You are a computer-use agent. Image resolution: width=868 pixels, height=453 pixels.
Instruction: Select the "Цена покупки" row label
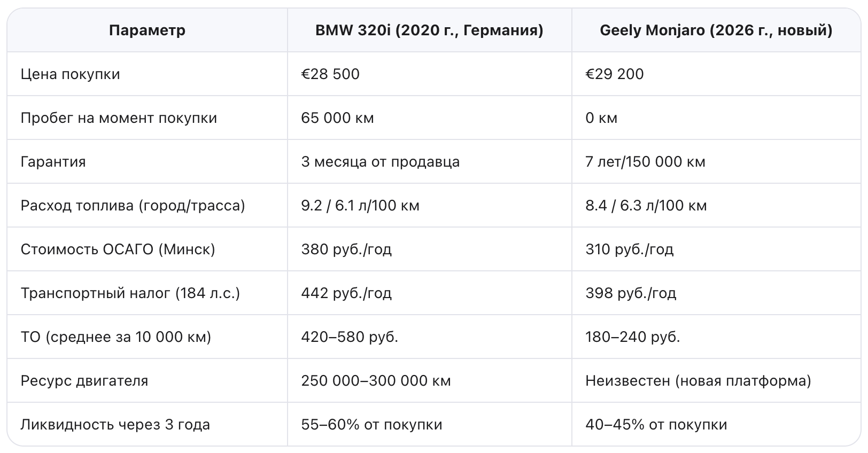70,74
